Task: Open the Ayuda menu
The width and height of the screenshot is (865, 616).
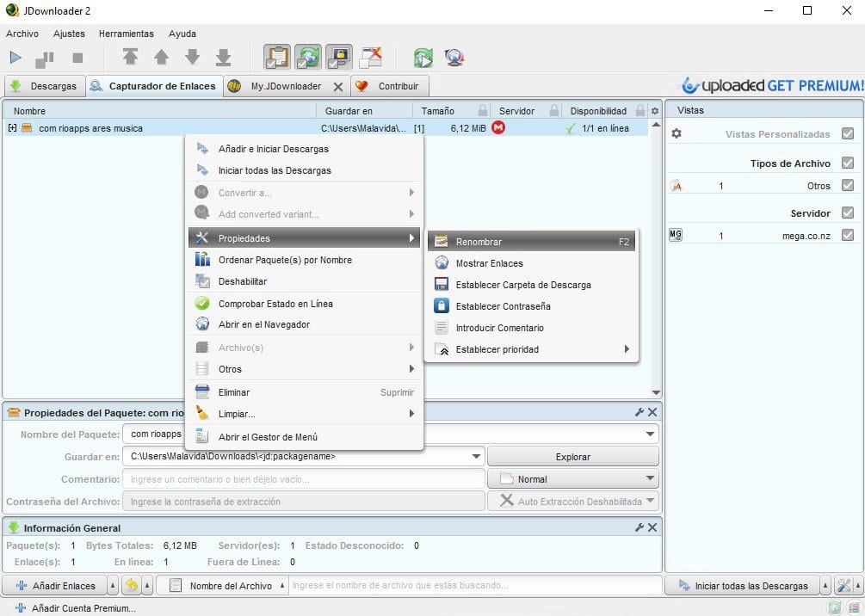Action: coord(182,34)
